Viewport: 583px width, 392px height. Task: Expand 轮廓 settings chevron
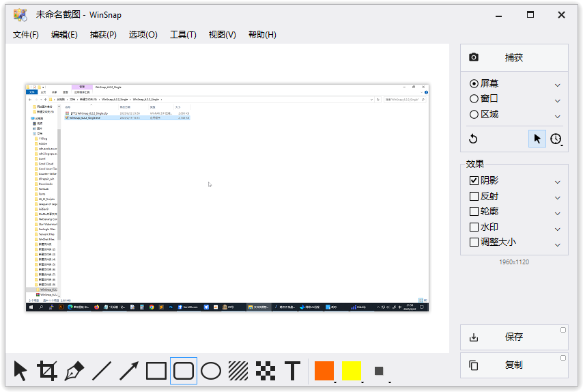(x=557, y=214)
